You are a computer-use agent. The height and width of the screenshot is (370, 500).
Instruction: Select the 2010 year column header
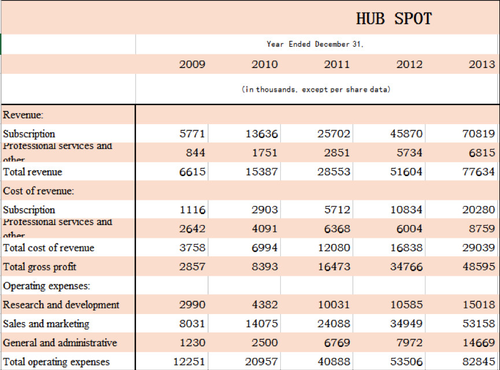point(265,64)
